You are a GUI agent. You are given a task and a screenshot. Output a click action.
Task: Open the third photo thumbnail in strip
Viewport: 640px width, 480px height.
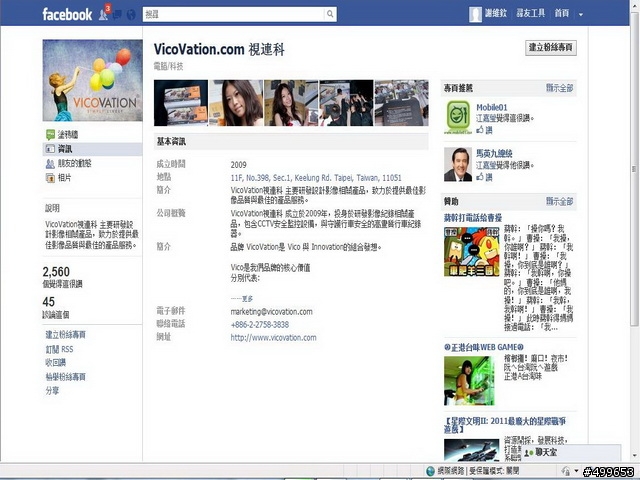291,103
